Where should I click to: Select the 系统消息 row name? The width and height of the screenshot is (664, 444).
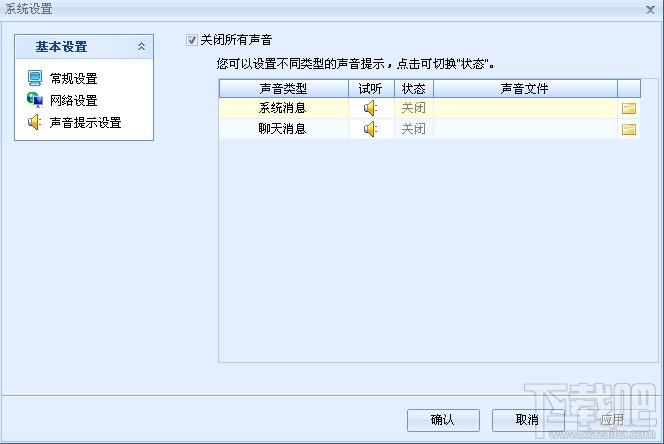click(x=282, y=108)
